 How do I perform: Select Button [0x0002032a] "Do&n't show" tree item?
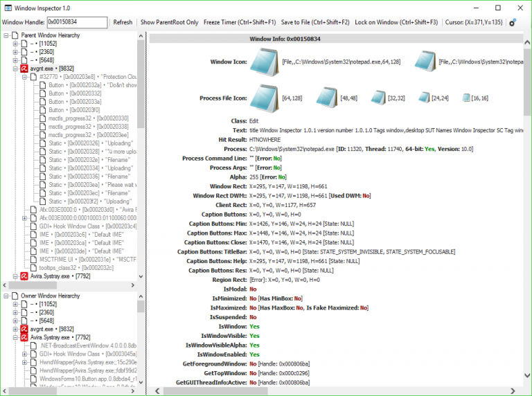(x=93, y=85)
